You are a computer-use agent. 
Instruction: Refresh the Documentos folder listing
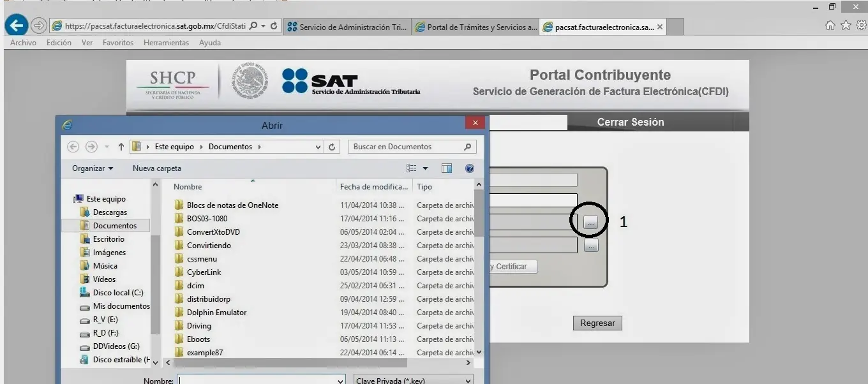332,147
